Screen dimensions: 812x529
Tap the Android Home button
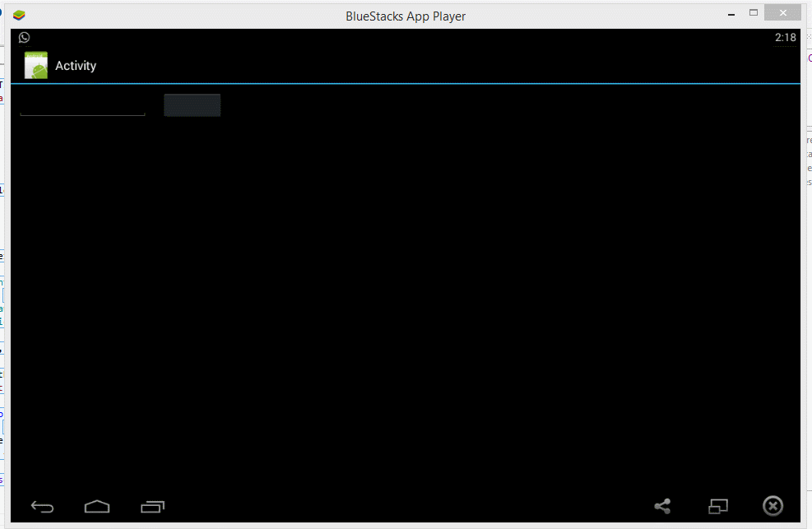click(x=96, y=506)
